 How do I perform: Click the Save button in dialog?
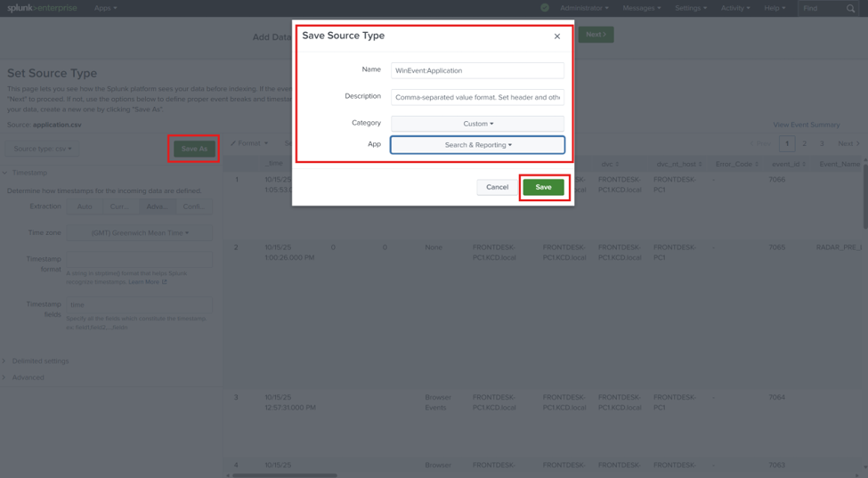(543, 187)
